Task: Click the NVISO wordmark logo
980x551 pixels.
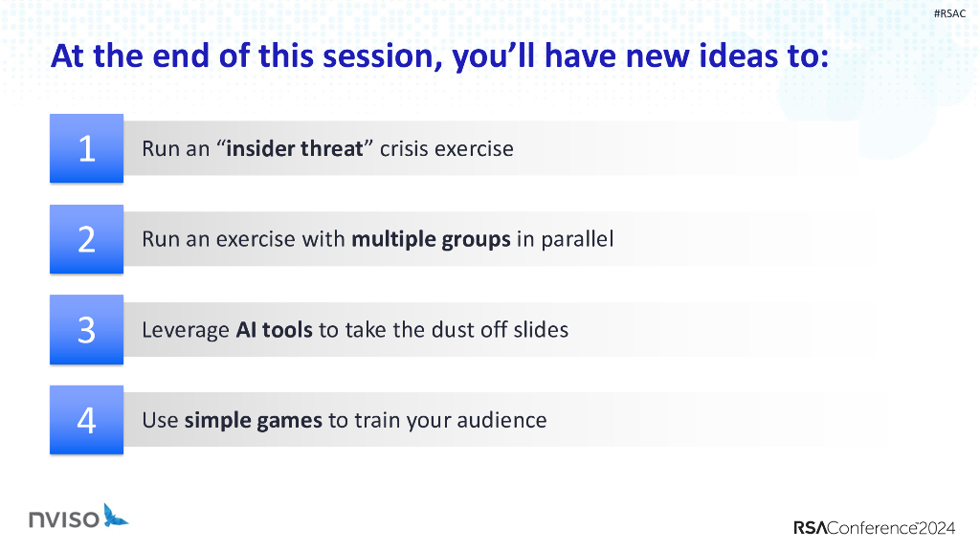Action: 63,519
